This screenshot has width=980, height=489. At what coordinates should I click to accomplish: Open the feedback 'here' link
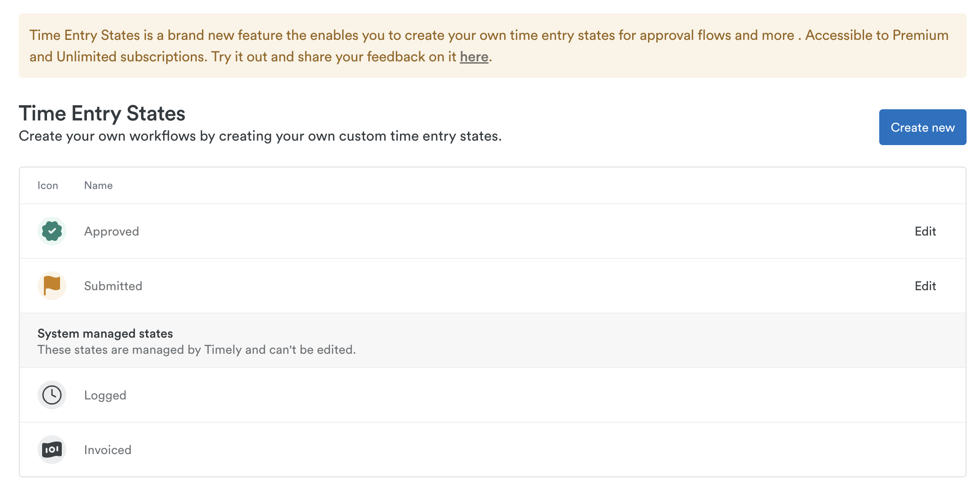[474, 57]
